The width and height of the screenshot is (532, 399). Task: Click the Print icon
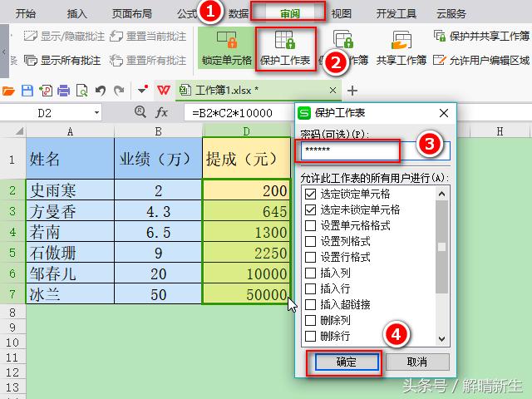(63, 91)
